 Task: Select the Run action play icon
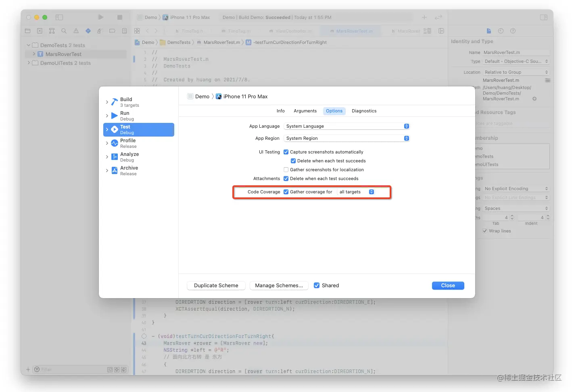115,116
